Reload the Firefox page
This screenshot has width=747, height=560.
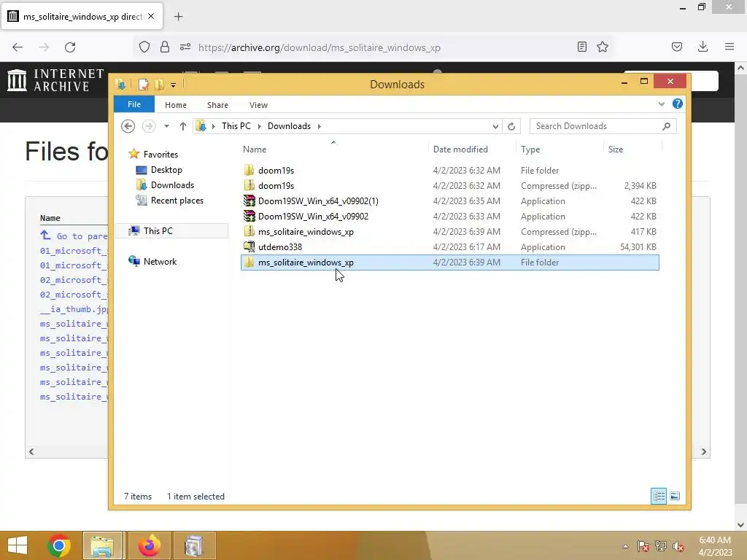click(x=70, y=47)
